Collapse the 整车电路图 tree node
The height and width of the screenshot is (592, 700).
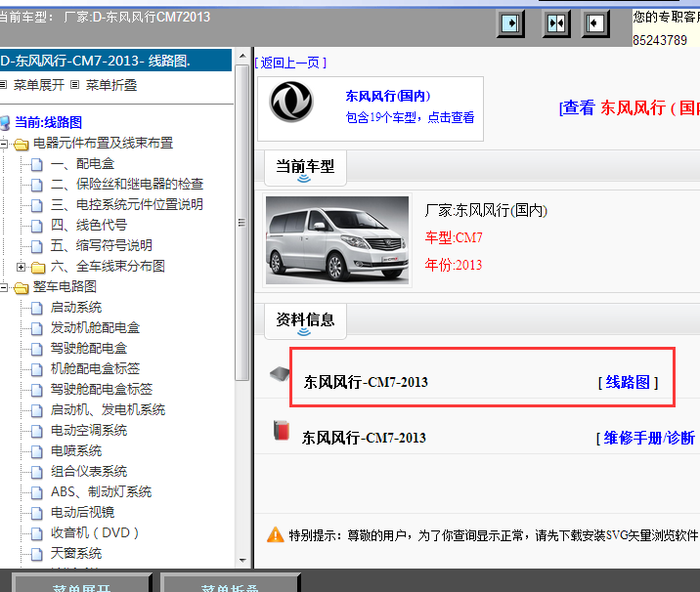(x=4, y=287)
